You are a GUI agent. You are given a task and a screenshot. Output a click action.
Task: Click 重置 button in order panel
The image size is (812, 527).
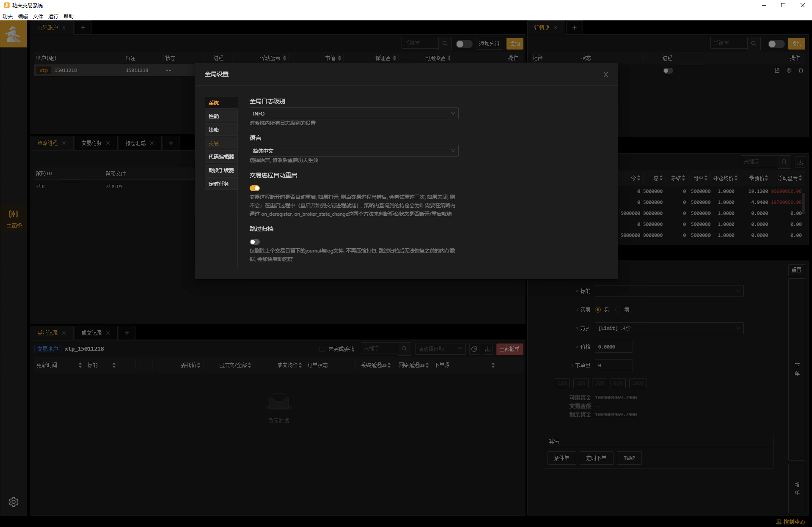click(796, 270)
